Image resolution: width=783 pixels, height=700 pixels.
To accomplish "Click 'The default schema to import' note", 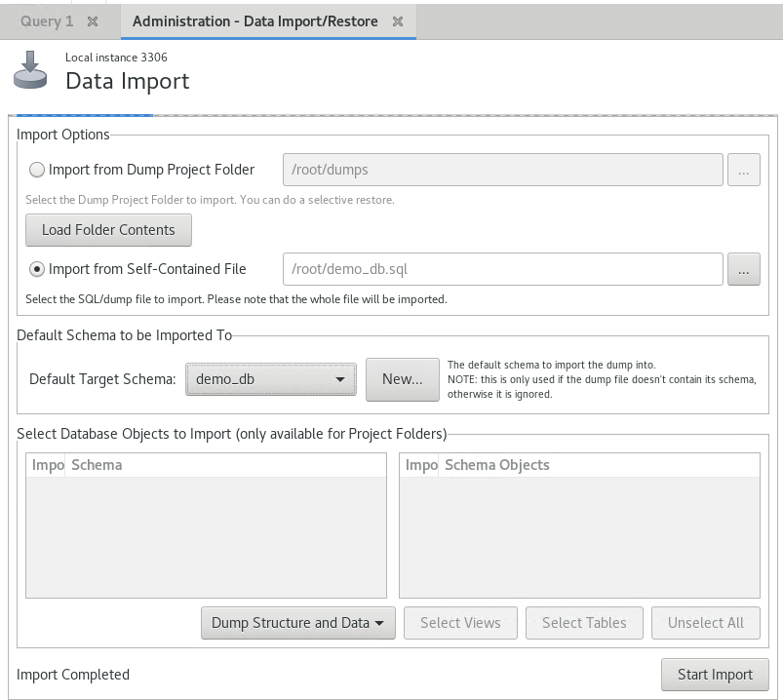I will tap(602, 379).
